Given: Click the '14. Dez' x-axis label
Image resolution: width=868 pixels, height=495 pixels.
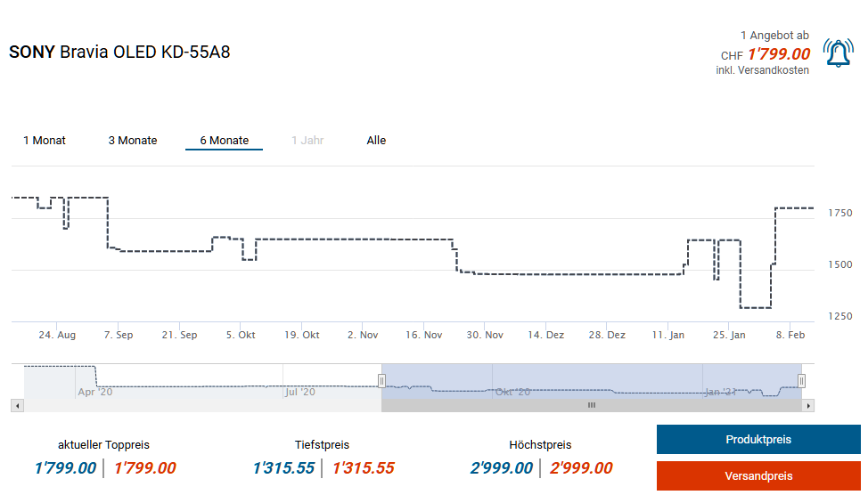Looking at the screenshot, I should pyautogui.click(x=545, y=335).
